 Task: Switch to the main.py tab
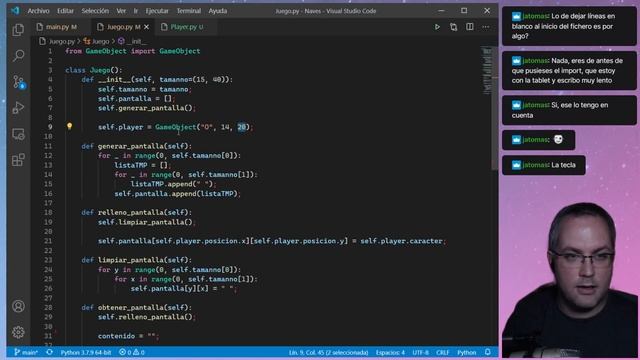pos(60,27)
